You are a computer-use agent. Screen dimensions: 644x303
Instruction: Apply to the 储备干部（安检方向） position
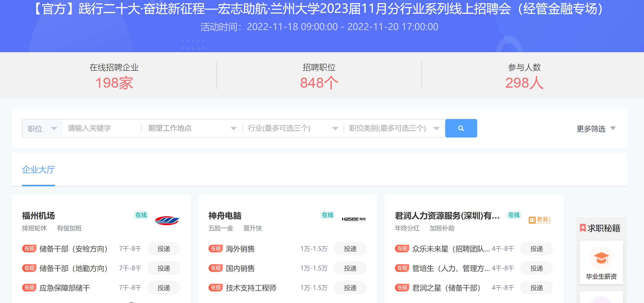[164, 249]
